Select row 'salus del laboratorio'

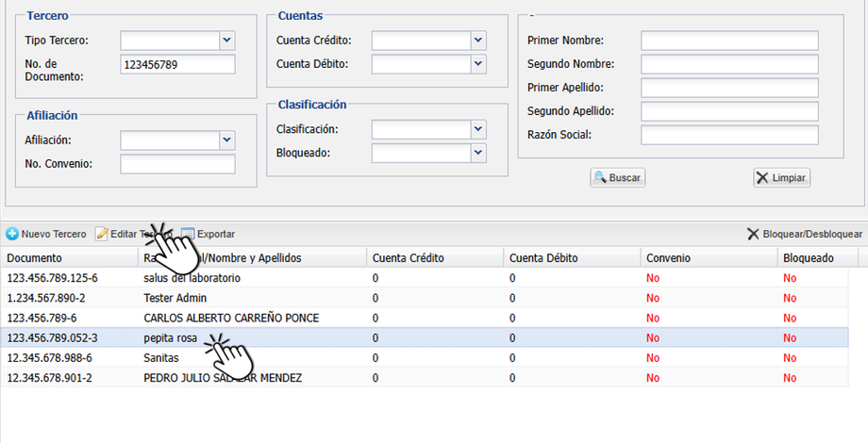(x=425, y=278)
